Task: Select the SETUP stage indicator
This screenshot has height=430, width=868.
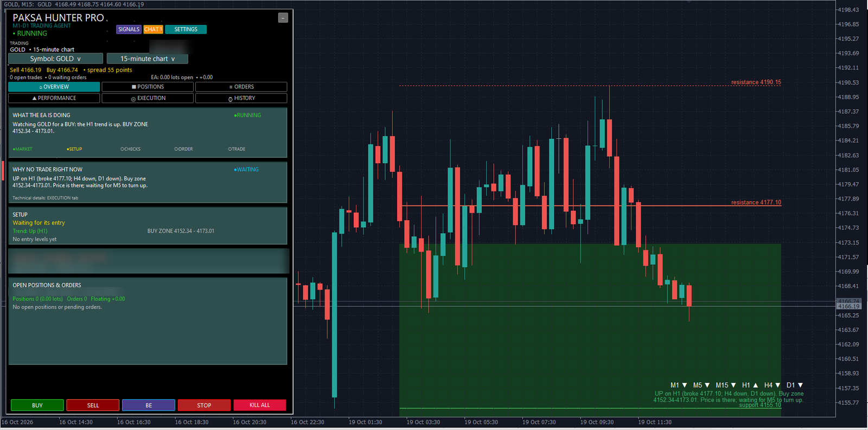Action: [74, 149]
